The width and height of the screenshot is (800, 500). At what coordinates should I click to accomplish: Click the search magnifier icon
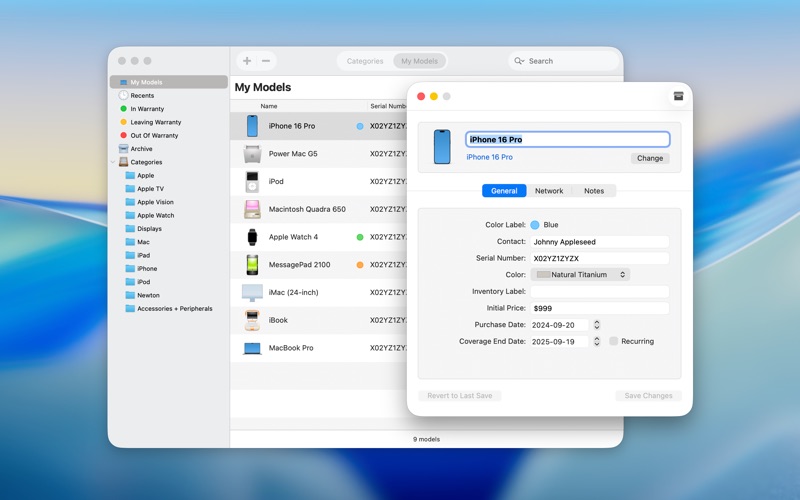point(519,61)
